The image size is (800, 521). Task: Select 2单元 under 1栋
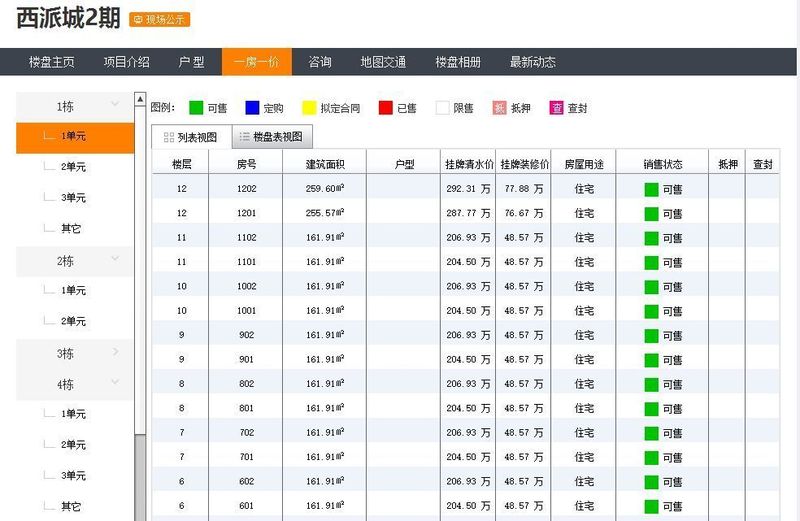click(73, 167)
